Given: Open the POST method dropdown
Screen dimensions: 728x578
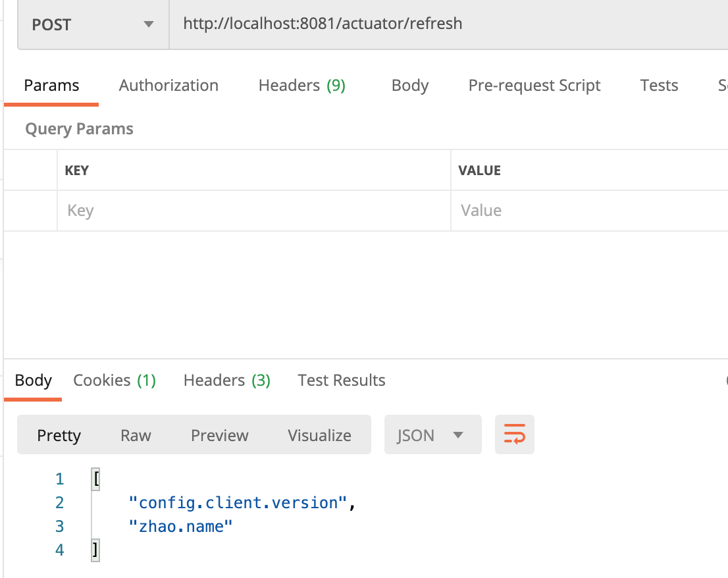Looking at the screenshot, I should (x=93, y=25).
